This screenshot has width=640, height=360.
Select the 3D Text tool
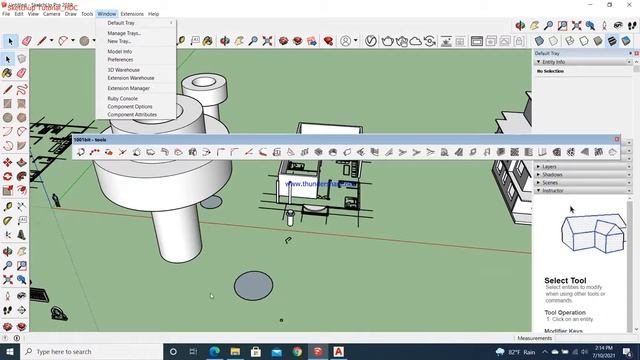[x=22, y=235]
